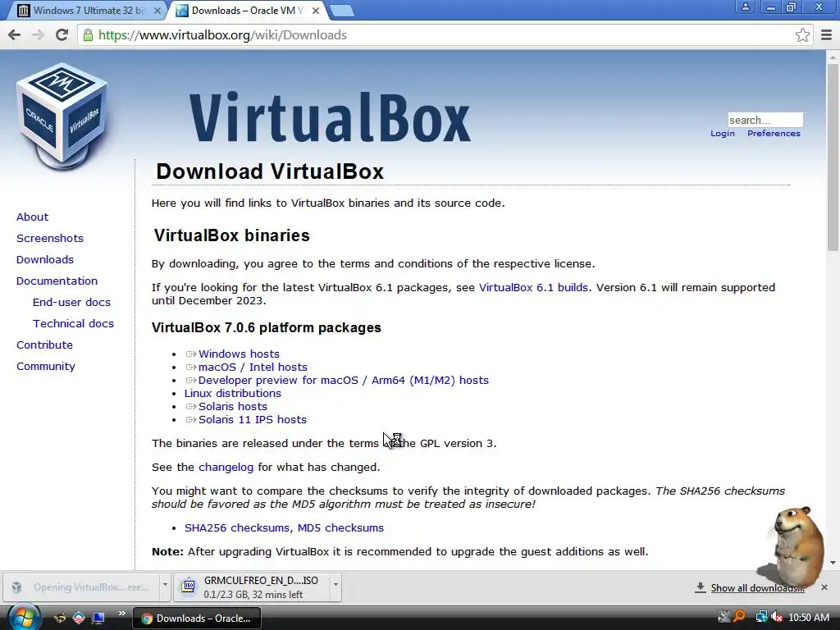Click the Downloads – Oracle taskbar button
Image resolution: width=840 pixels, height=630 pixels.
coord(197,619)
